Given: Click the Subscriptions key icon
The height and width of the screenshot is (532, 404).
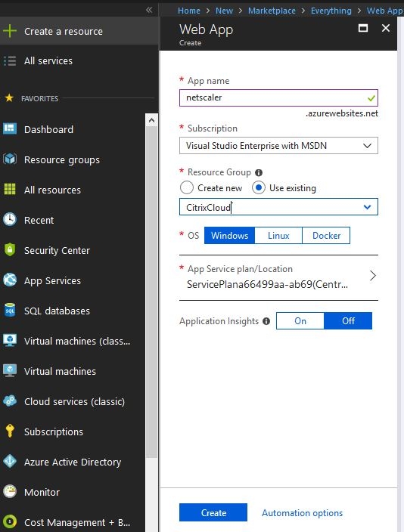Looking at the screenshot, I should 10,431.
